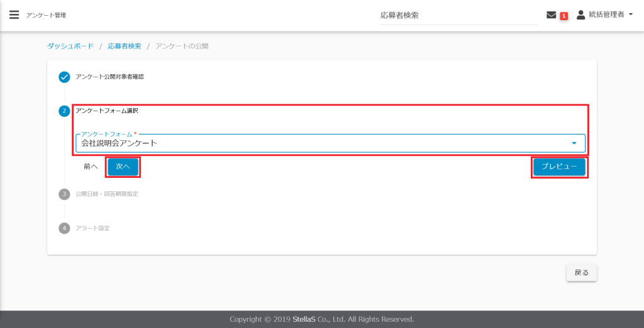Open the 公開日時・回答期限指定 step label
This screenshot has width=644, height=328.
coord(106,194)
